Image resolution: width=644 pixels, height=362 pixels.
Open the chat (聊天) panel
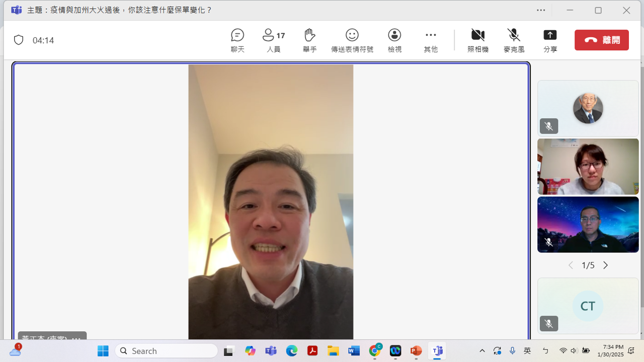click(237, 40)
